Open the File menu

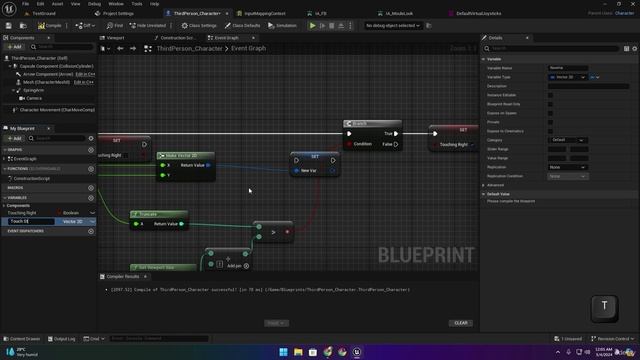(x=25, y=4)
